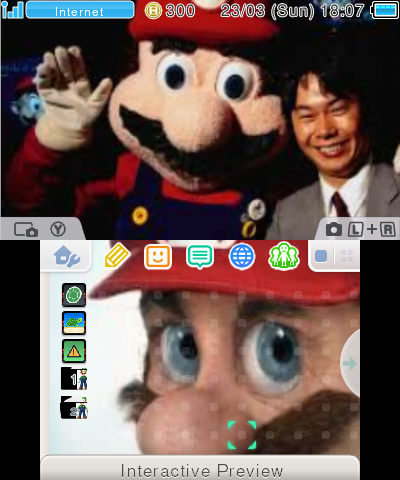The height and width of the screenshot is (480, 400).
Task: Open Friend List smiley face icon
Action: coord(158,256)
